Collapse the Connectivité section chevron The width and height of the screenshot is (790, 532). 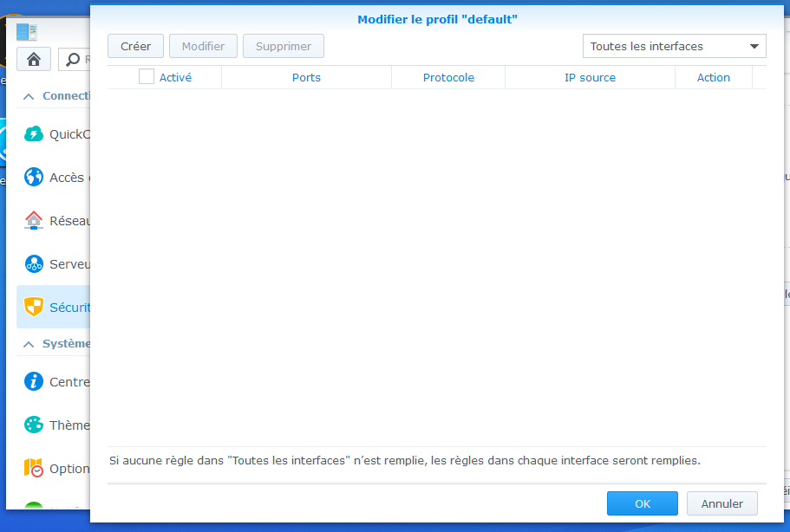[x=29, y=96]
